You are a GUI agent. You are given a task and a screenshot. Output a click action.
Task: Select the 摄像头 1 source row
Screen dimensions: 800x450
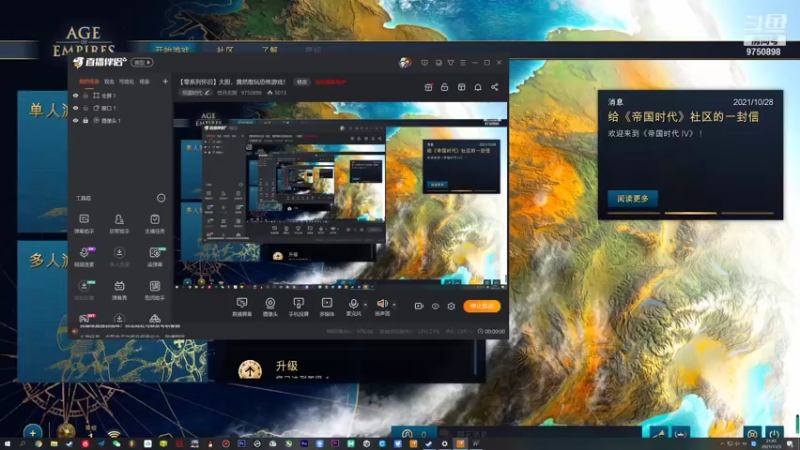[x=120, y=121]
